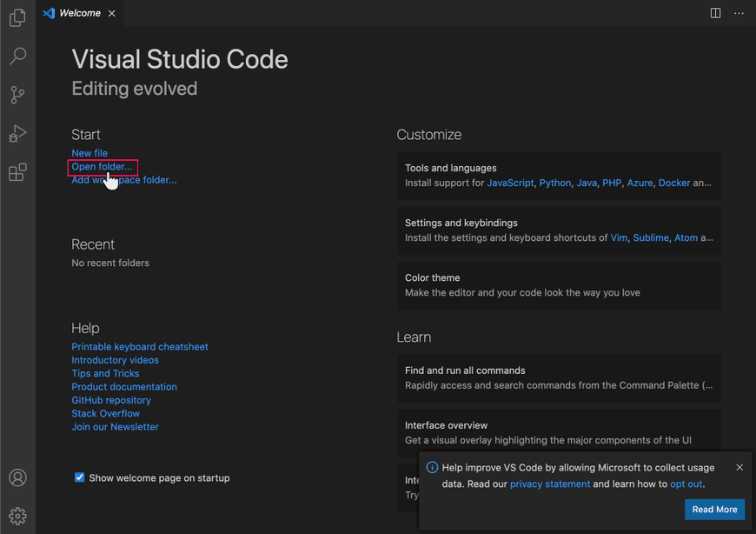Open the Introductory videos link
This screenshot has width=756, height=534.
pyautogui.click(x=115, y=360)
